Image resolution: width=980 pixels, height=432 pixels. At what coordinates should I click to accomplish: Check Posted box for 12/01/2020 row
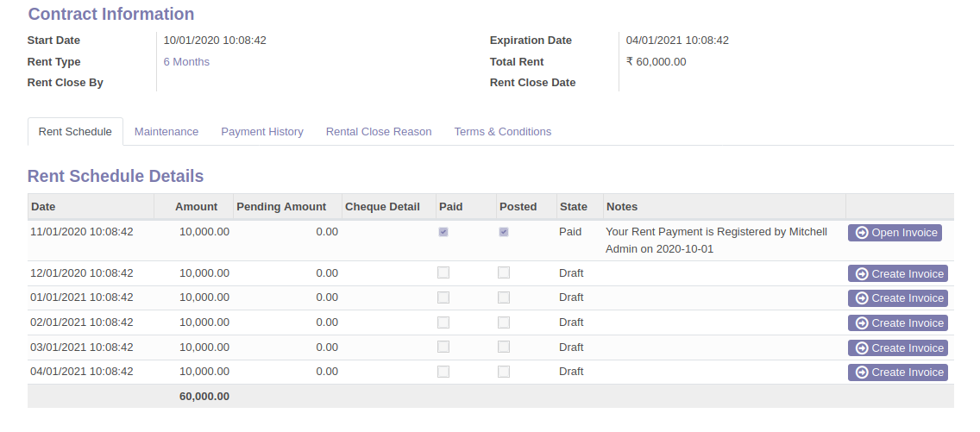pyautogui.click(x=504, y=272)
